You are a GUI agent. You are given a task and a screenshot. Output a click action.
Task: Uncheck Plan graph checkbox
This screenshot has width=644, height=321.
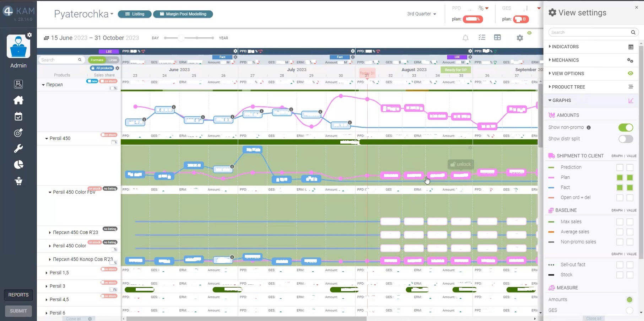pyautogui.click(x=620, y=177)
